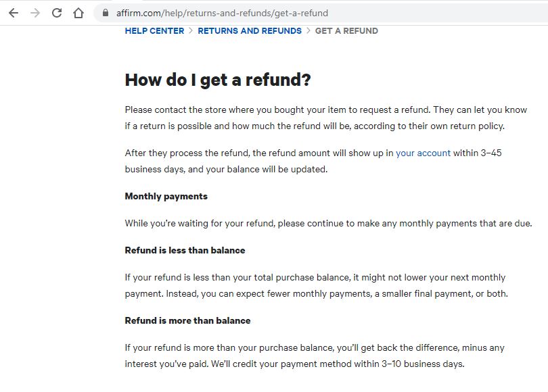View site info via the padlock icon
The width and height of the screenshot is (548, 392).
click(105, 13)
